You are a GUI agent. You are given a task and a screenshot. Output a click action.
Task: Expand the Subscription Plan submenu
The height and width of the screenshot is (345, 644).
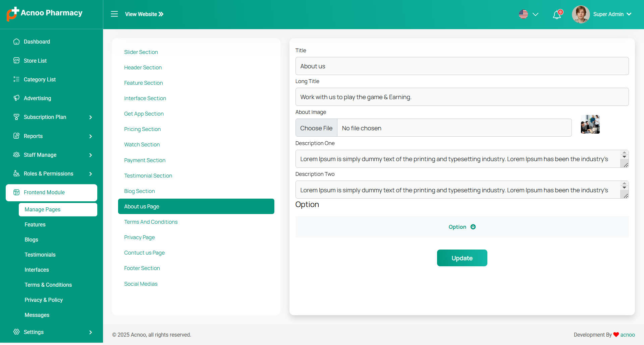91,117
